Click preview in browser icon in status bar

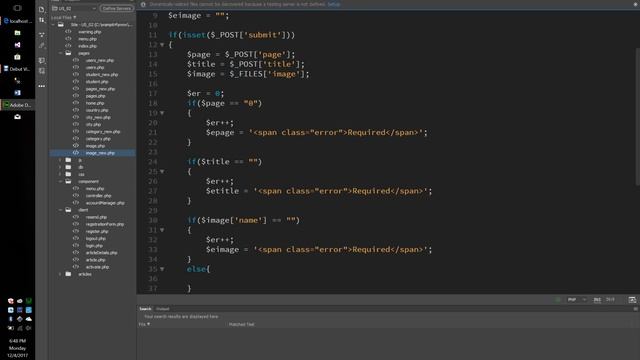tap(632, 300)
